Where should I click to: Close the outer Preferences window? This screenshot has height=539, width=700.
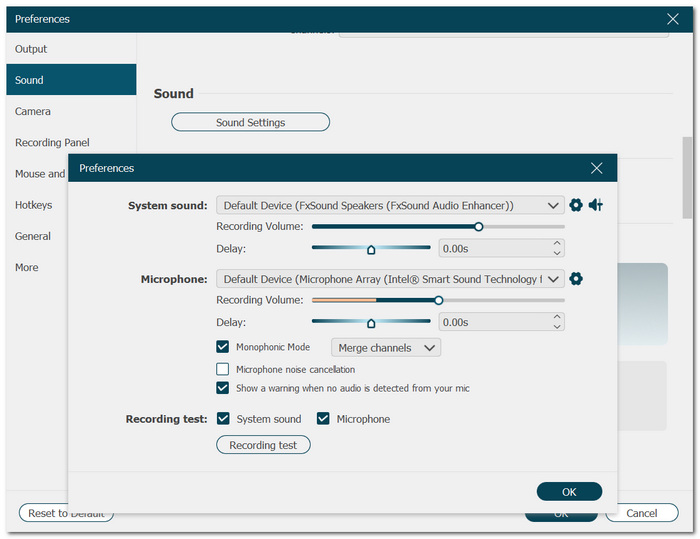(672, 19)
